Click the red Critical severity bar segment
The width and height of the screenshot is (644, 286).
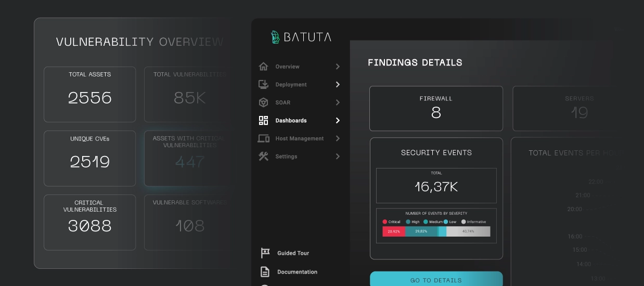(x=394, y=231)
